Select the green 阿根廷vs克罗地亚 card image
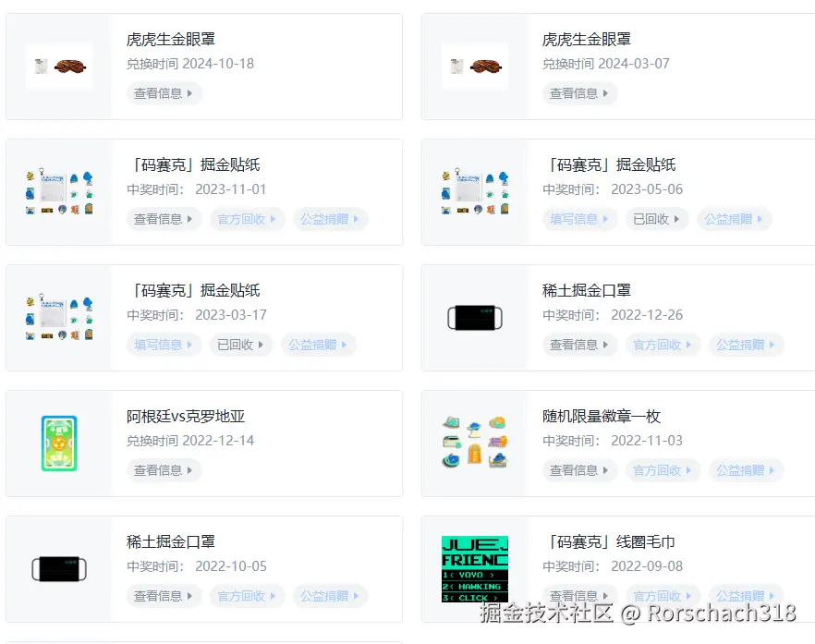This screenshot has height=644, width=815. (58, 443)
